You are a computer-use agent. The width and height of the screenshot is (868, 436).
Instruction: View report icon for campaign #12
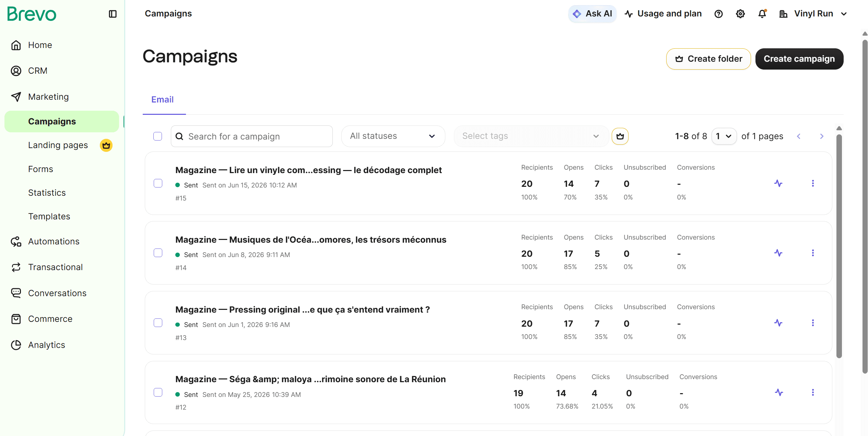click(779, 392)
